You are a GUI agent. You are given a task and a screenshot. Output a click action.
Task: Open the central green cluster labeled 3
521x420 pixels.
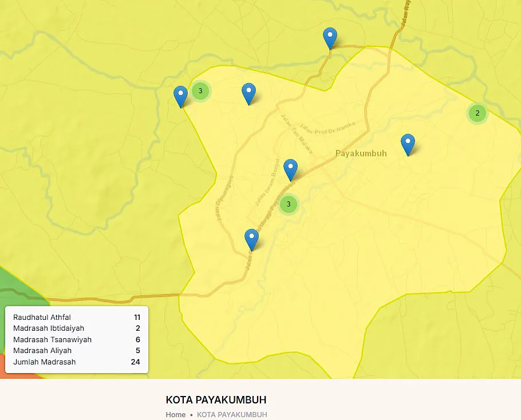(x=289, y=204)
